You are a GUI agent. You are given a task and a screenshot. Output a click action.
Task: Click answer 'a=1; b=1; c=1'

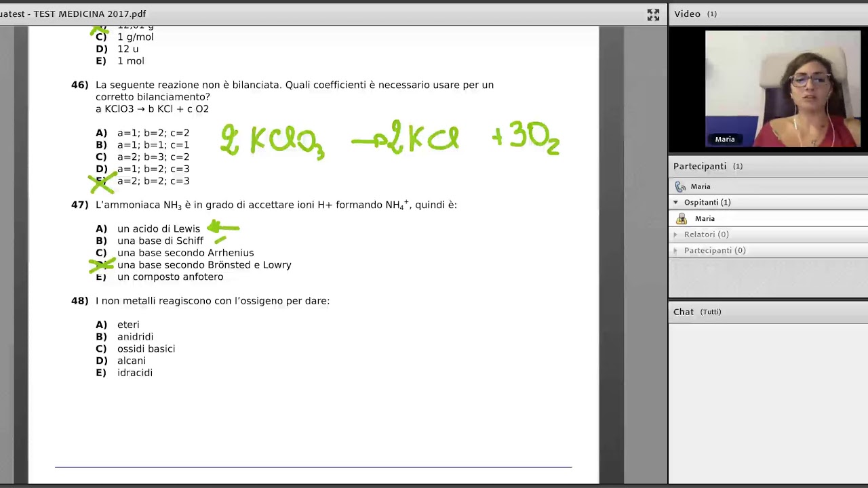(x=153, y=145)
